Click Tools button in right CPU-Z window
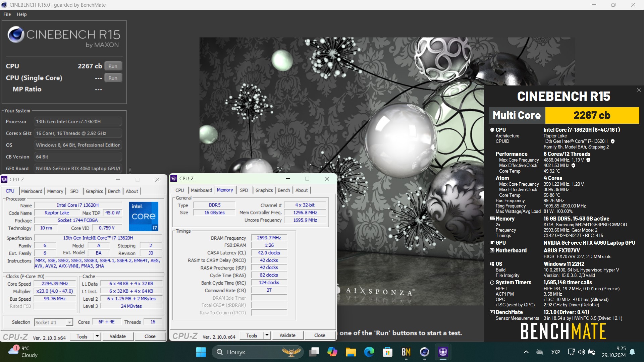Screen dimensions: 644x362 coord(252,335)
